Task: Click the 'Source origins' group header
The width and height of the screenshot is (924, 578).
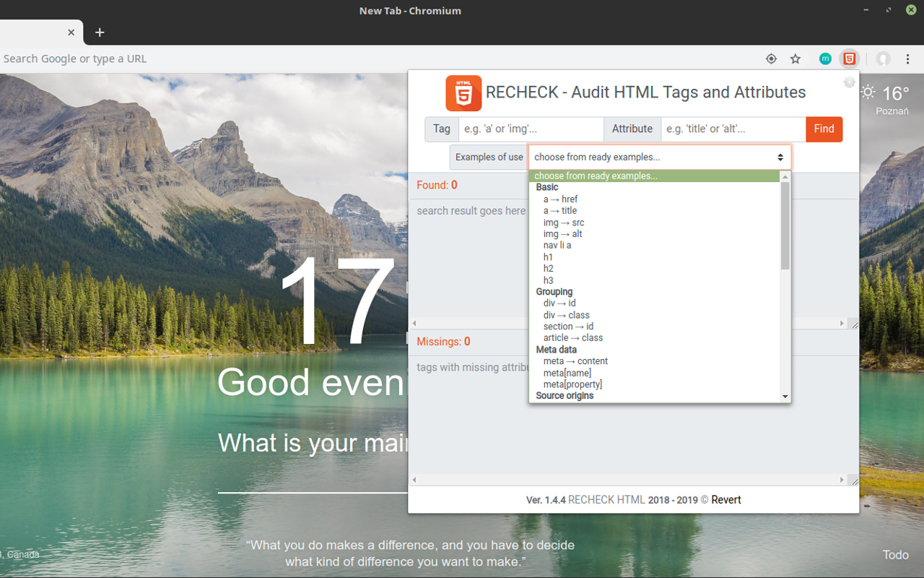Action: 565,396
